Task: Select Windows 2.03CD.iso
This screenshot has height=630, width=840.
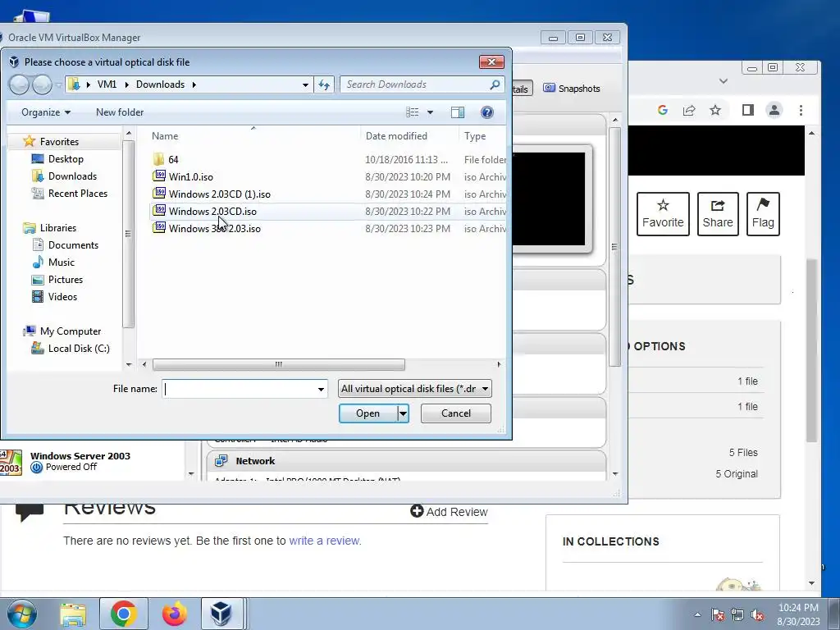Action: (x=212, y=211)
